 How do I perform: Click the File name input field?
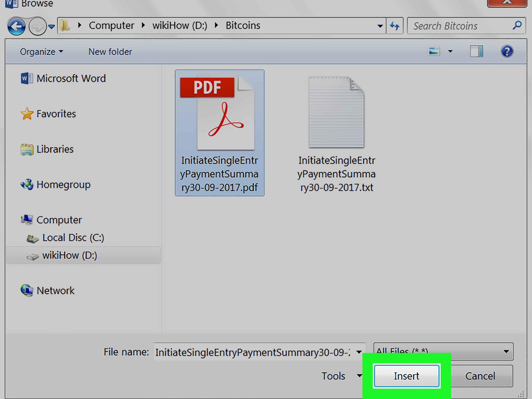260,352
